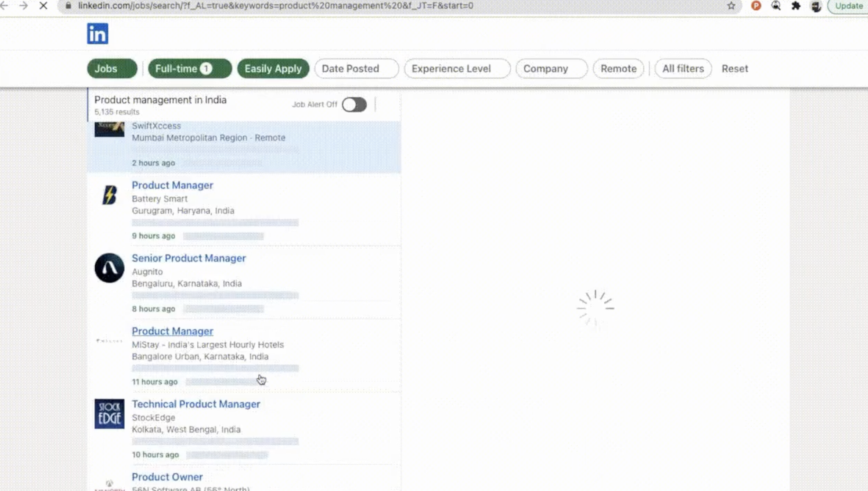The height and width of the screenshot is (491, 868).
Task: Click 'Bengaluru, Karnataka, India' location text
Action: coord(187,284)
